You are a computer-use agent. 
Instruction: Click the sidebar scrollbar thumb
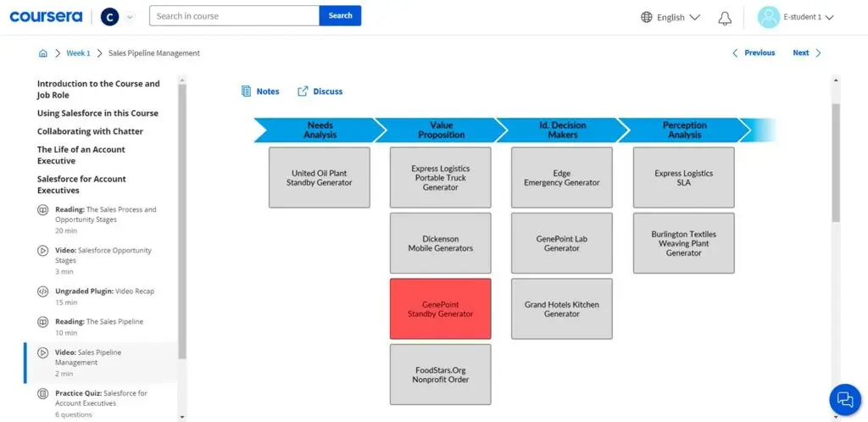tap(182, 221)
